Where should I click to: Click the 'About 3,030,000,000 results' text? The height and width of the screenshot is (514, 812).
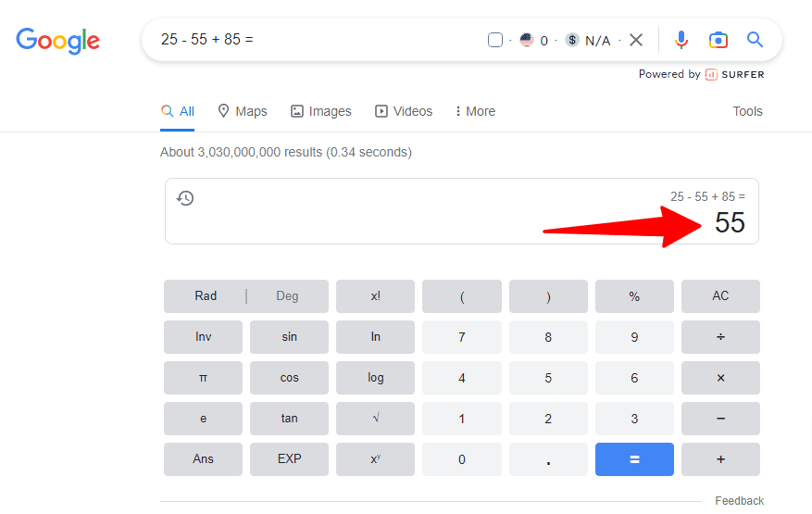tap(286, 152)
